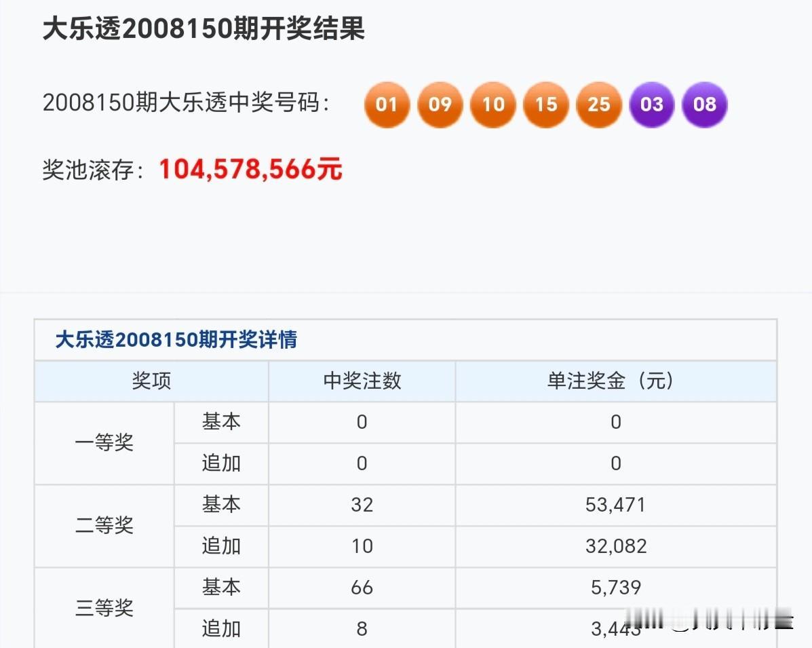Click 追加 in the 三等奖 row
The image size is (812, 648).
coord(221,628)
